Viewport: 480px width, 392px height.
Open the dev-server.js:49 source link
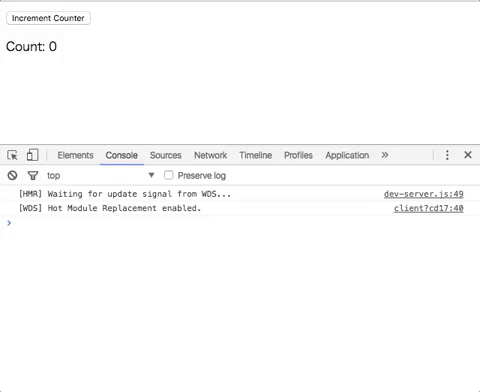tap(423, 194)
